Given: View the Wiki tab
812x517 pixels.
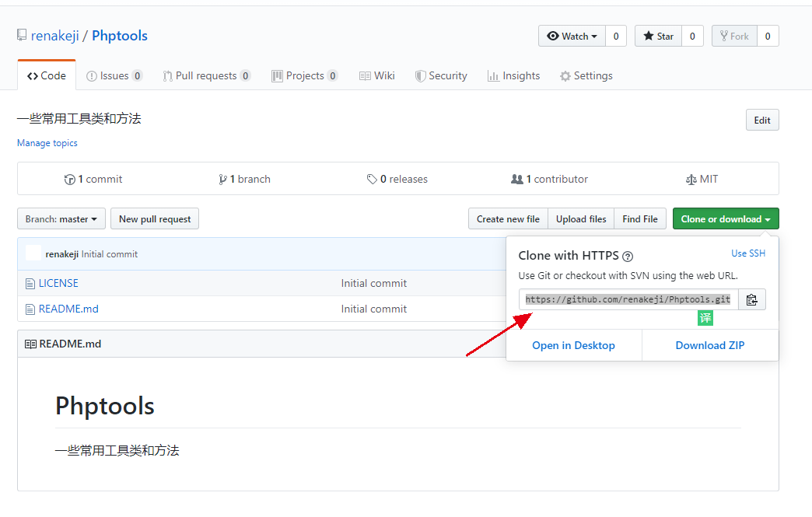Looking at the screenshot, I should coord(377,76).
